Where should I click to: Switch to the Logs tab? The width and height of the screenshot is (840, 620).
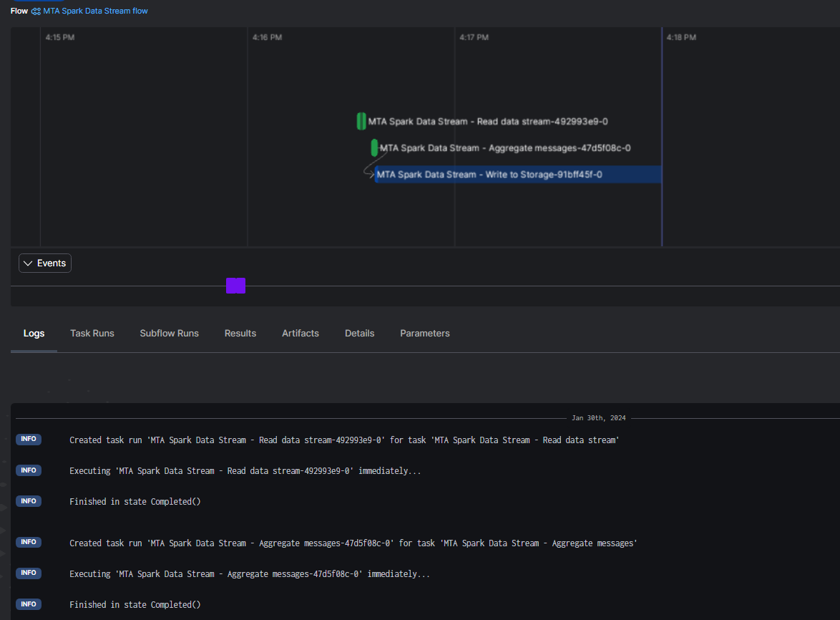pos(34,334)
